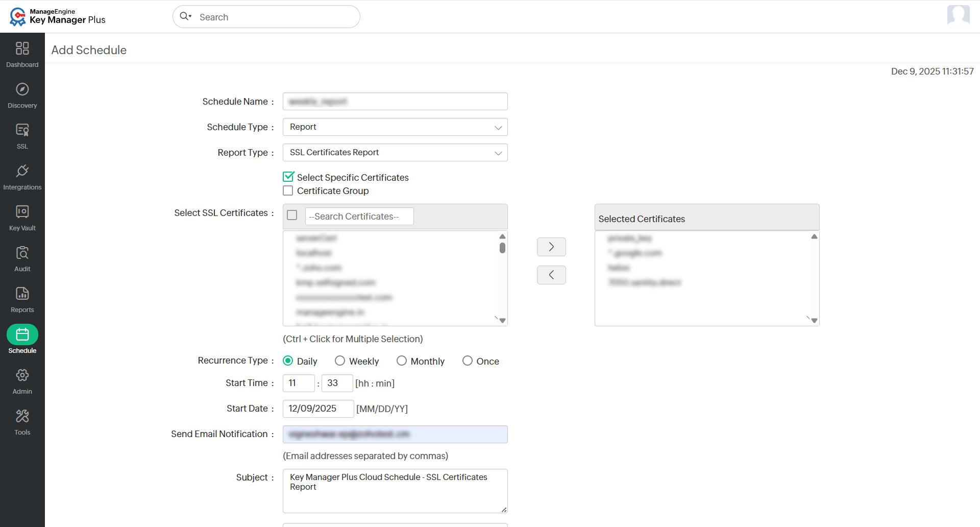Select the Once recurrence option
This screenshot has height=527, width=980.
[x=468, y=361]
